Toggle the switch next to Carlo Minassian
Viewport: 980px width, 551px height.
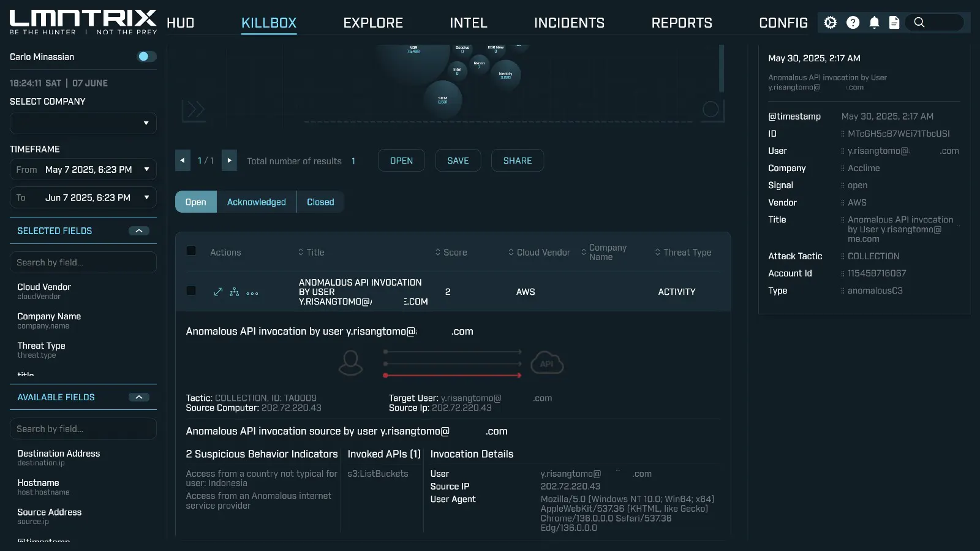pos(146,56)
